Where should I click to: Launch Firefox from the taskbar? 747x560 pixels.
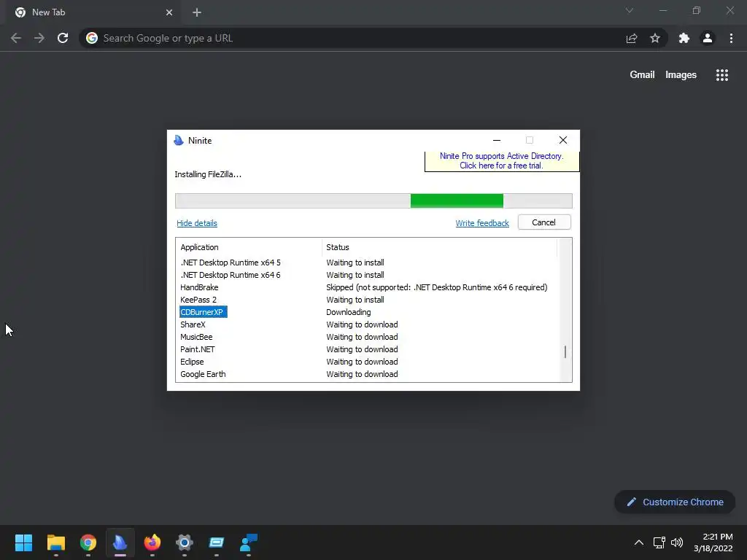152,542
